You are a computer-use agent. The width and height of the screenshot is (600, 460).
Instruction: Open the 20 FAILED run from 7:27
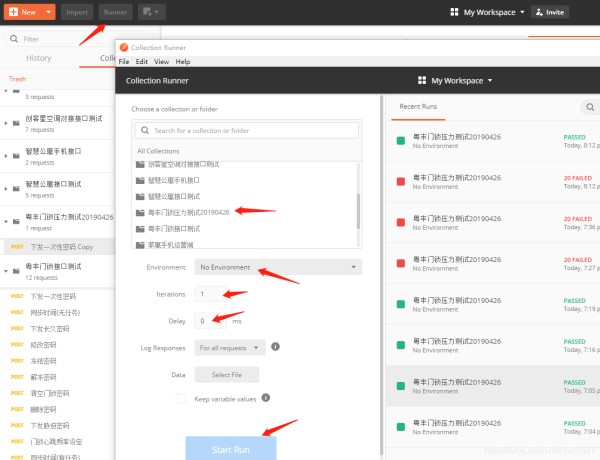pyautogui.click(x=492, y=264)
